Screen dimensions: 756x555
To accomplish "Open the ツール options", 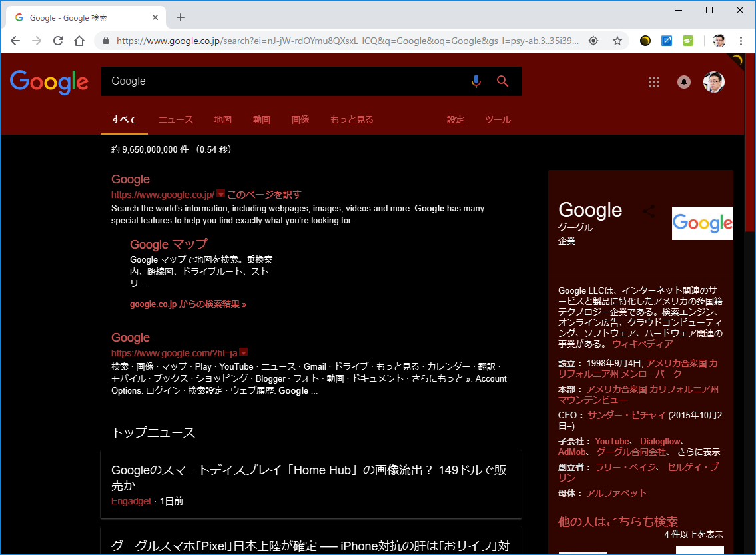I will [498, 119].
